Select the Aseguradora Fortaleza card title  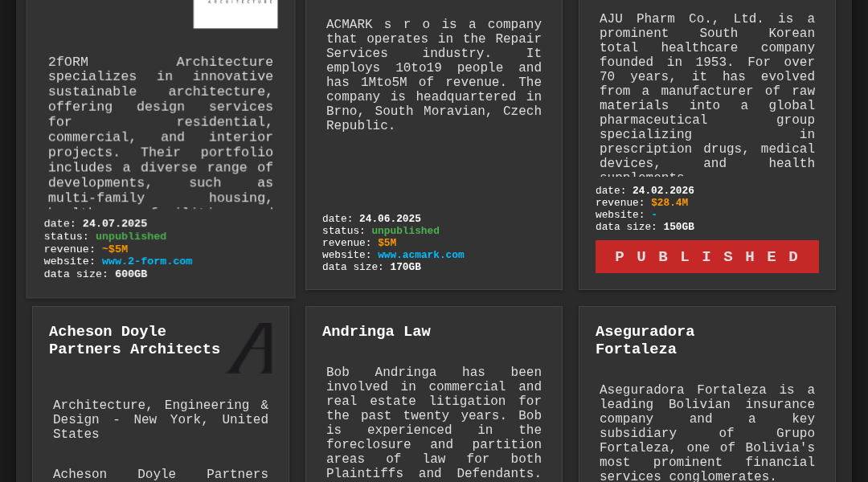pyautogui.click(x=645, y=341)
